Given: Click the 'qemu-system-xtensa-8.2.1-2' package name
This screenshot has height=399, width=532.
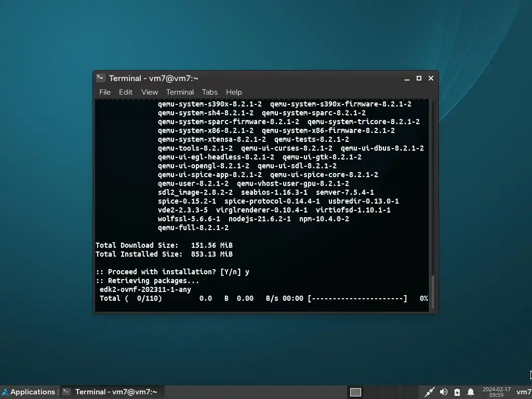Looking at the screenshot, I should click(x=212, y=139).
